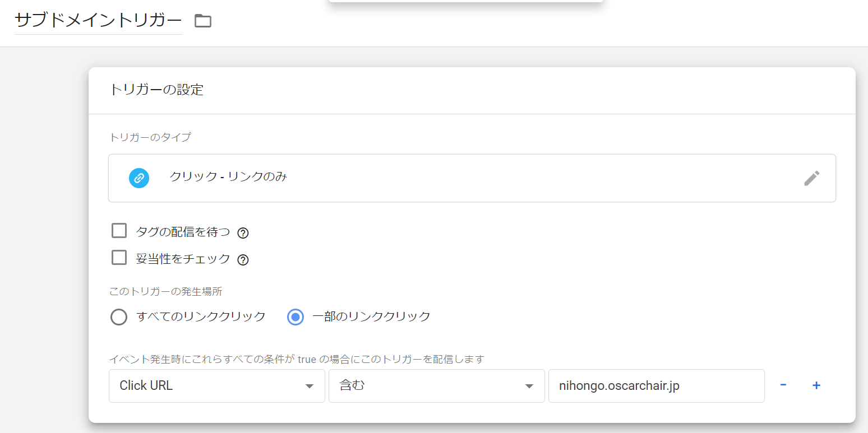Click the 妥当性をチェック label text
The width and height of the screenshot is (868, 433).
click(183, 259)
